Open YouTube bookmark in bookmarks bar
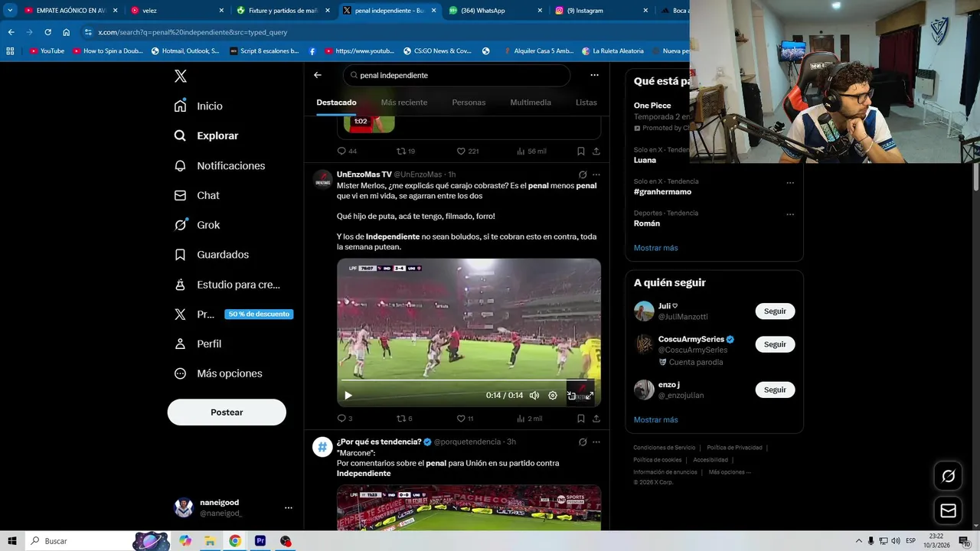The image size is (980, 551). [x=47, y=51]
